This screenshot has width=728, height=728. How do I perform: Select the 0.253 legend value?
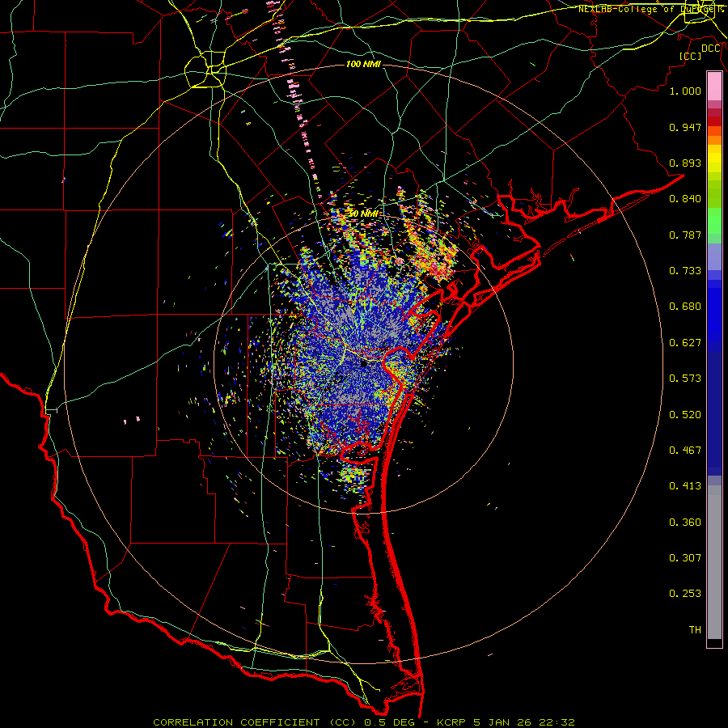coord(685,594)
